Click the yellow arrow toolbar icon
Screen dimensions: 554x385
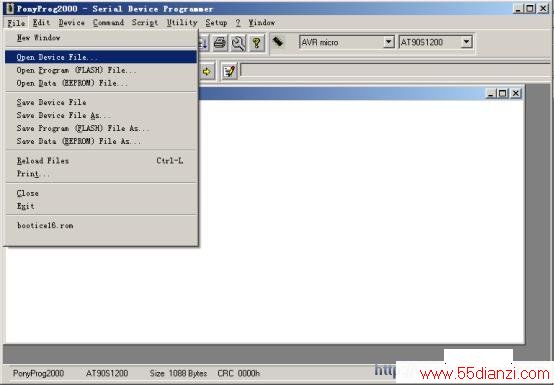coord(206,72)
